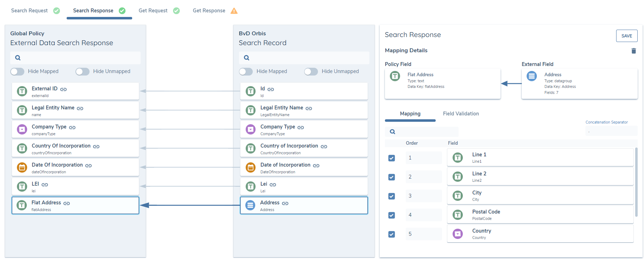Image resolution: width=644 pixels, height=270 pixels.
Task: Click the warning icon next to Get Response
Action: (x=234, y=11)
